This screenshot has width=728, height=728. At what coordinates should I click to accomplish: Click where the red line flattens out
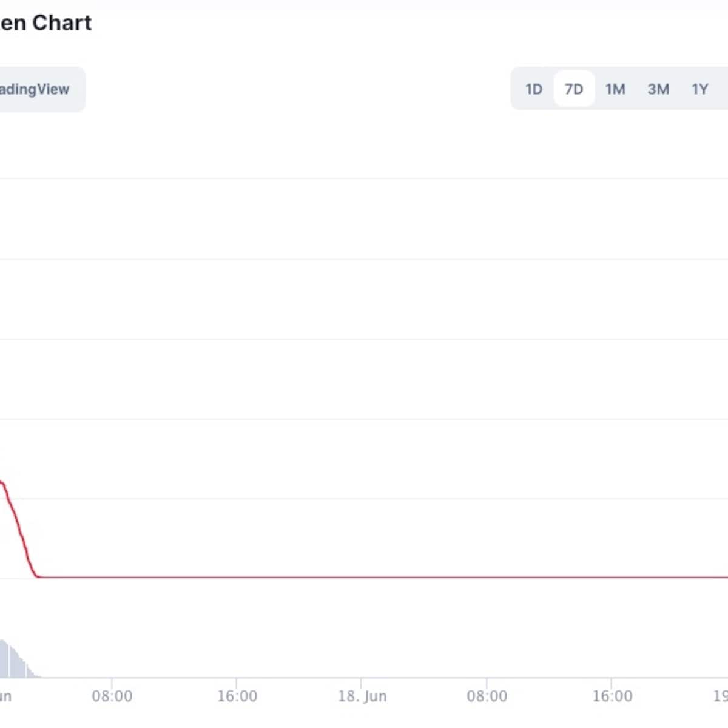[x=39, y=576]
